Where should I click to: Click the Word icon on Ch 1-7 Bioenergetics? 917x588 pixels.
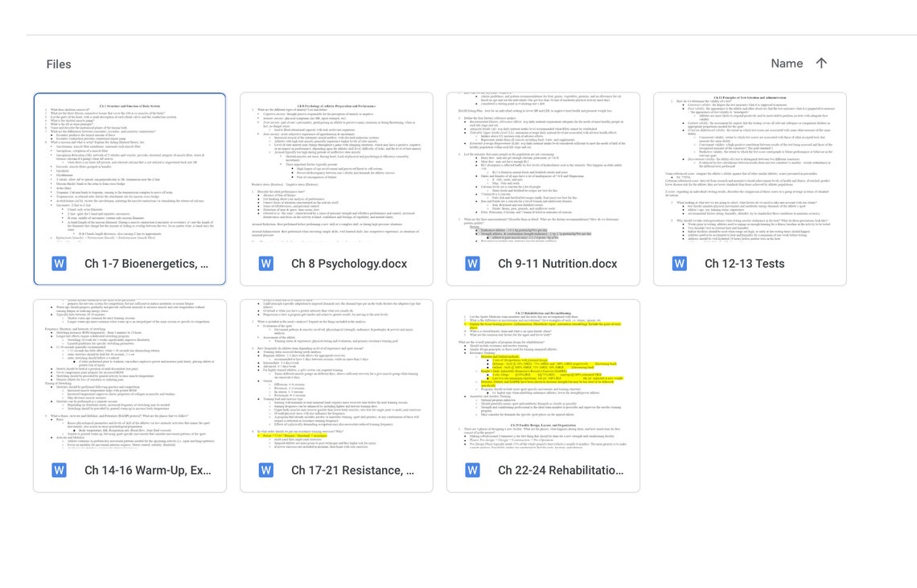click(x=58, y=263)
